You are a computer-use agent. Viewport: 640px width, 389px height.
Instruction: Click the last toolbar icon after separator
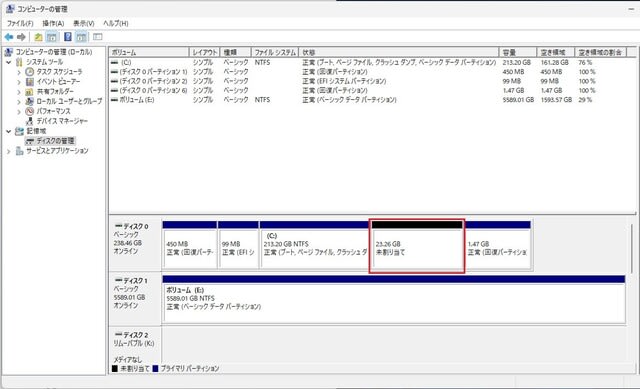pos(98,37)
